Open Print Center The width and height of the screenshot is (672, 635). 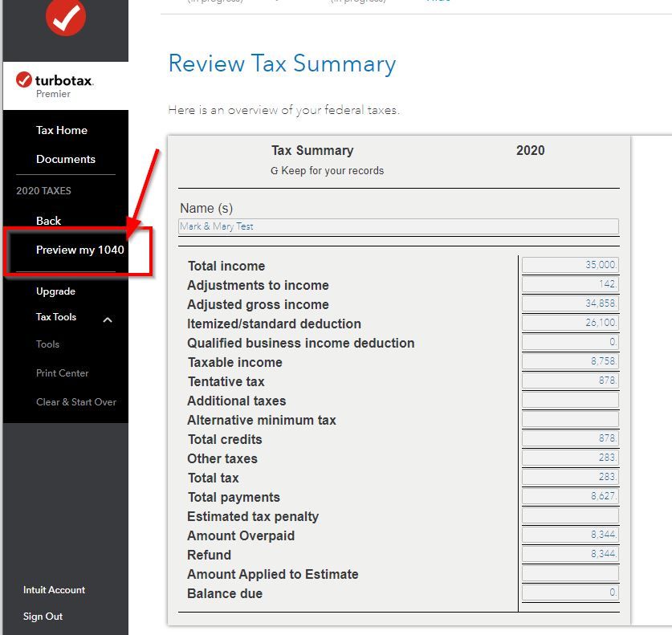(x=62, y=373)
